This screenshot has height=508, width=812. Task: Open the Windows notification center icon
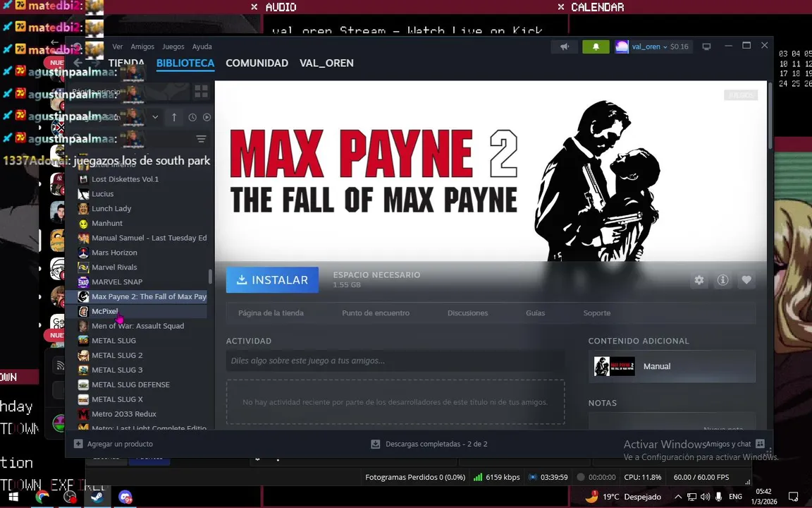coord(793,497)
